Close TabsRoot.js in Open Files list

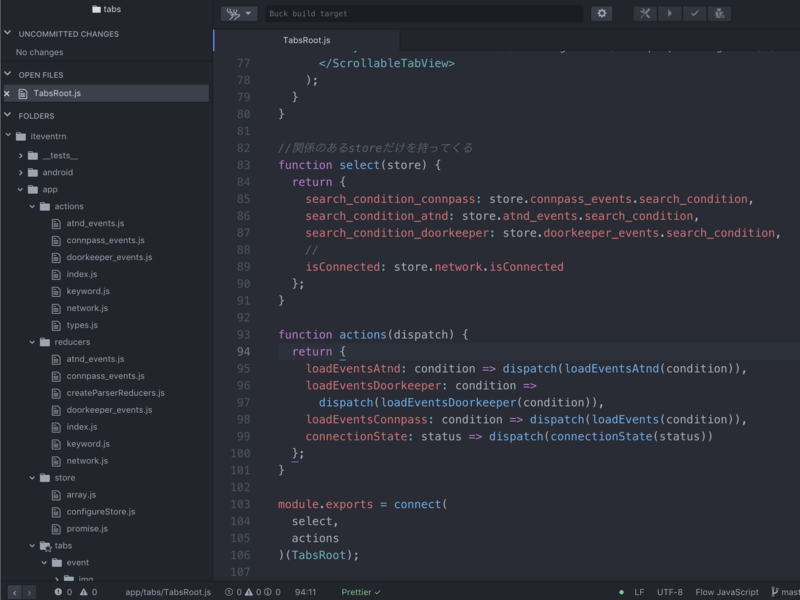[7, 93]
